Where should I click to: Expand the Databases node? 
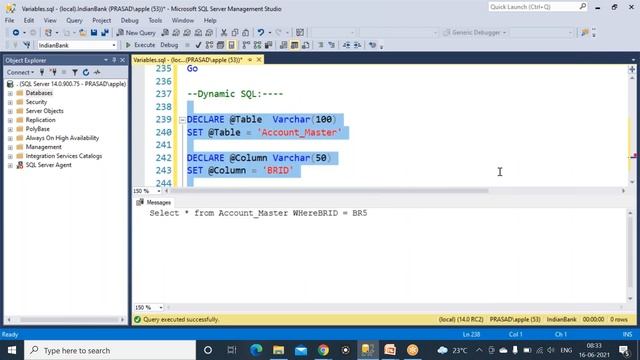[x=10, y=93]
